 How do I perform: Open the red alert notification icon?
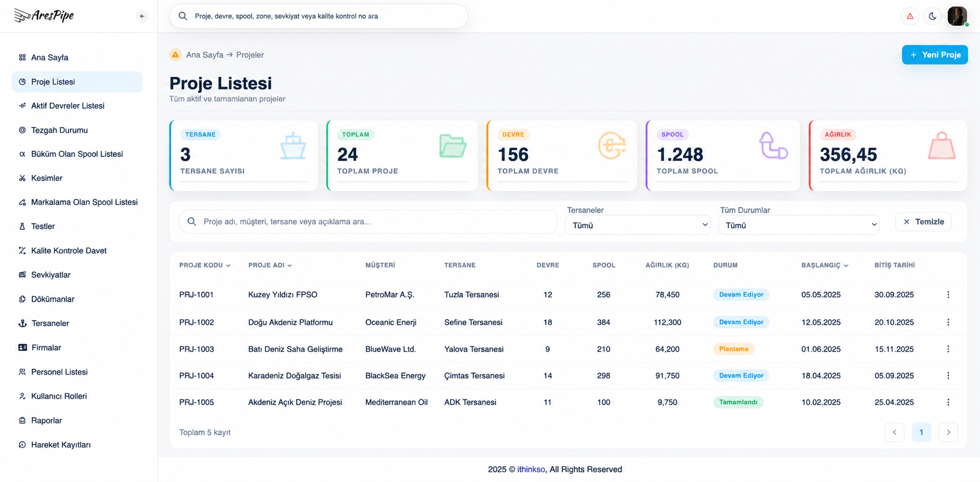[910, 16]
